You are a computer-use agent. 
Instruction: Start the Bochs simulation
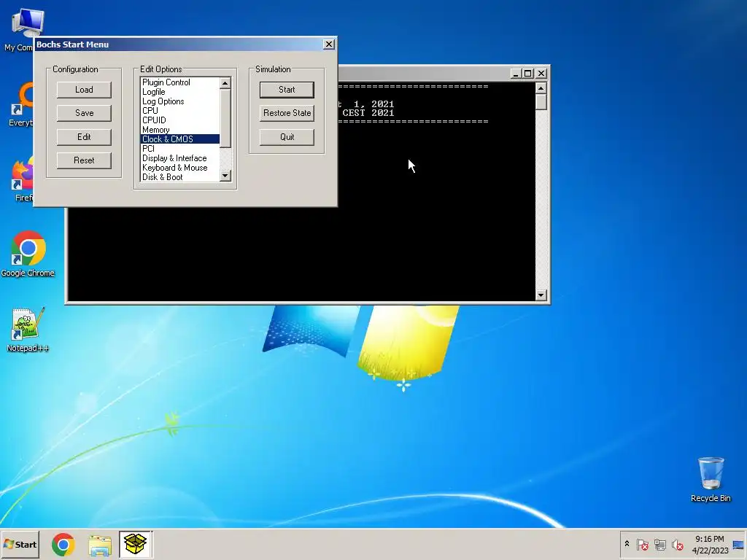(x=287, y=90)
